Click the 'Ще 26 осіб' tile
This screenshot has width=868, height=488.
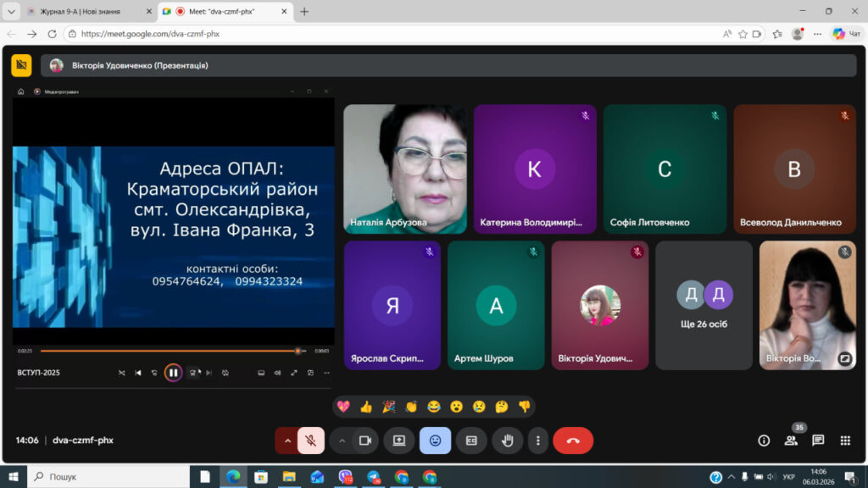tap(704, 305)
